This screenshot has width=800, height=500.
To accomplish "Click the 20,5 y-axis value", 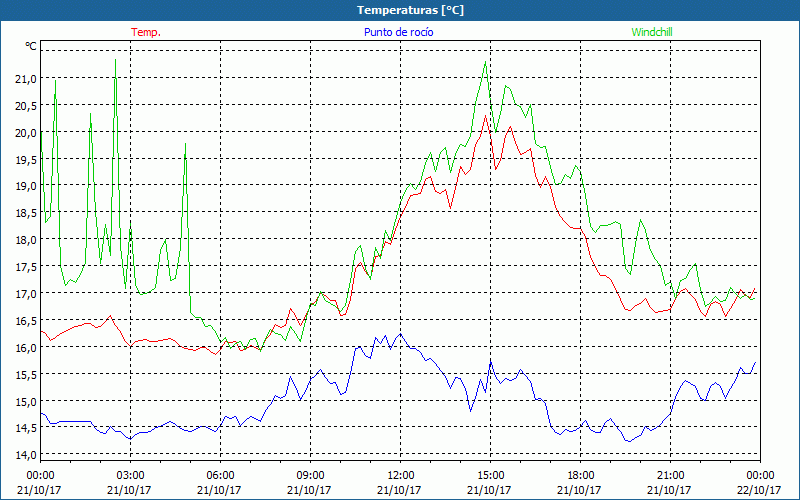I will tap(27, 106).
